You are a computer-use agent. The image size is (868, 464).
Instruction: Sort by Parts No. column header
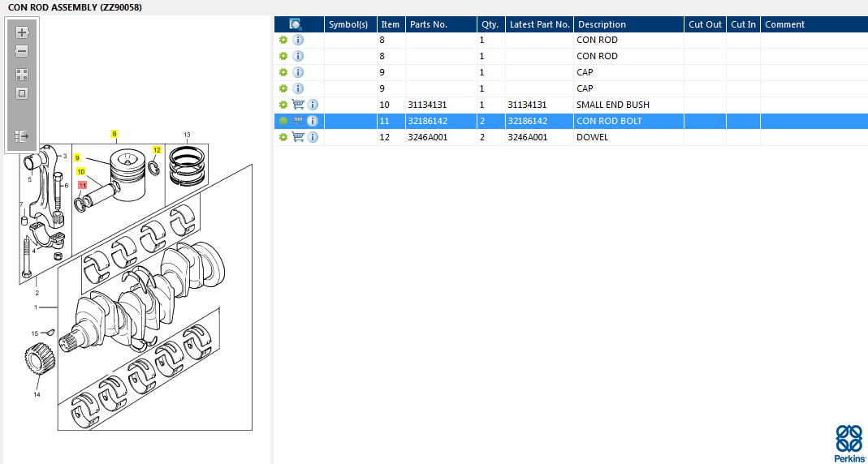(x=441, y=24)
